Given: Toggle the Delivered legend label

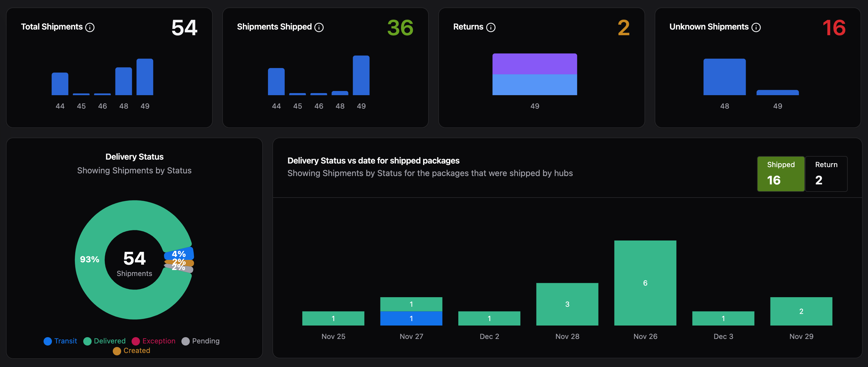Looking at the screenshot, I should click(x=110, y=341).
